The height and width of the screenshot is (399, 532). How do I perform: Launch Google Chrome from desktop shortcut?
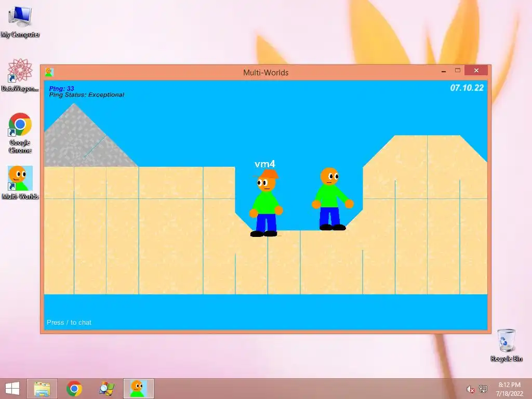(20, 132)
